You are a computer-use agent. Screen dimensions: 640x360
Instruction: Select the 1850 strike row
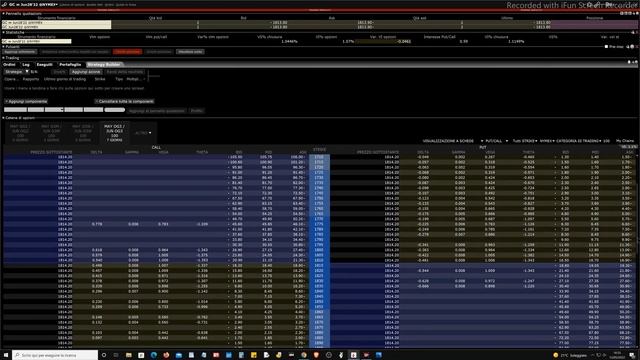click(320, 302)
